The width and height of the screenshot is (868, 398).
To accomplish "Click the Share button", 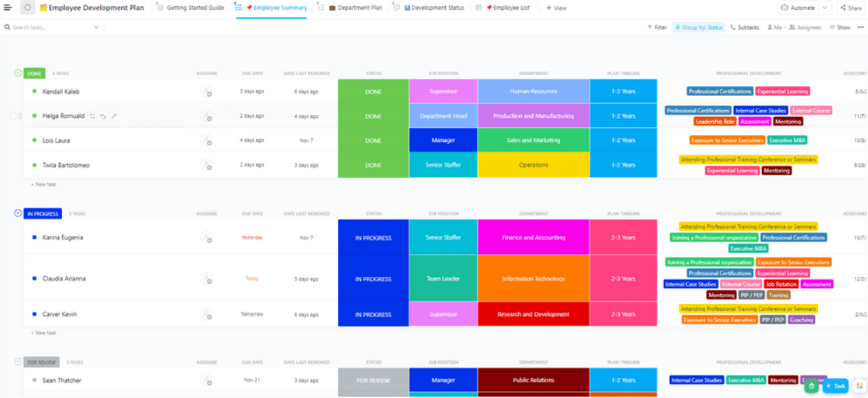I will point(851,8).
